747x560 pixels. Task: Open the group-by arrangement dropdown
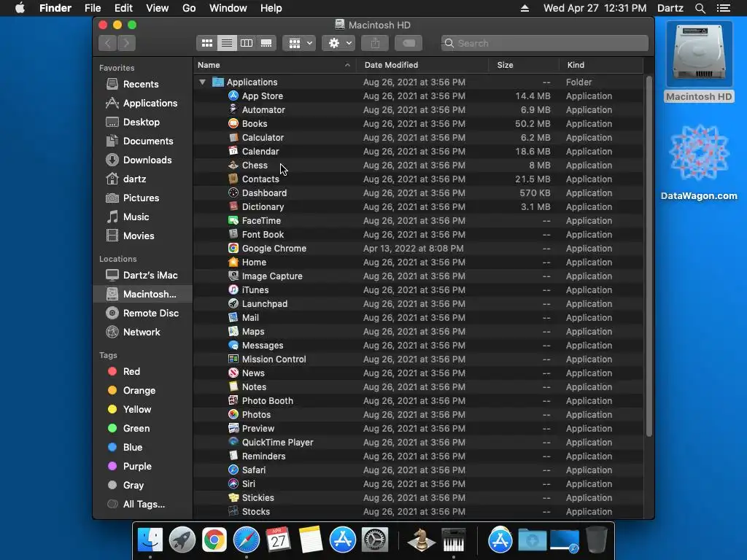[x=299, y=43]
